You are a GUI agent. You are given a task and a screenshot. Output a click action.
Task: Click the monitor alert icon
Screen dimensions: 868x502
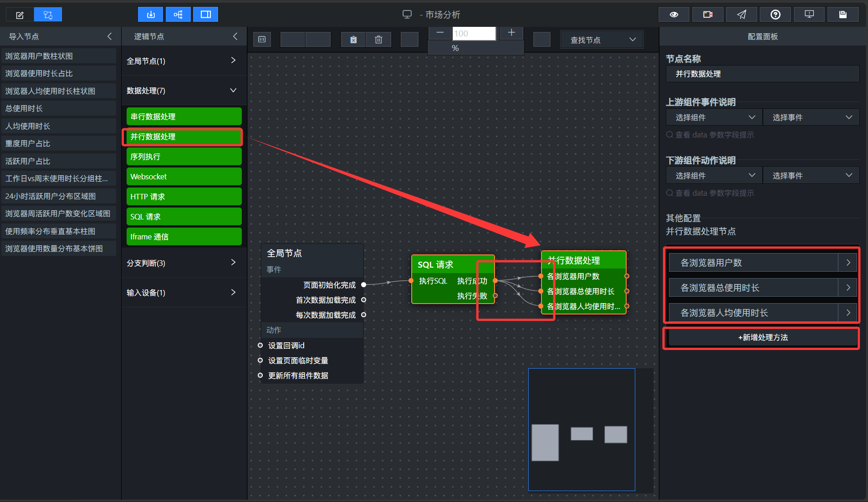(x=809, y=15)
